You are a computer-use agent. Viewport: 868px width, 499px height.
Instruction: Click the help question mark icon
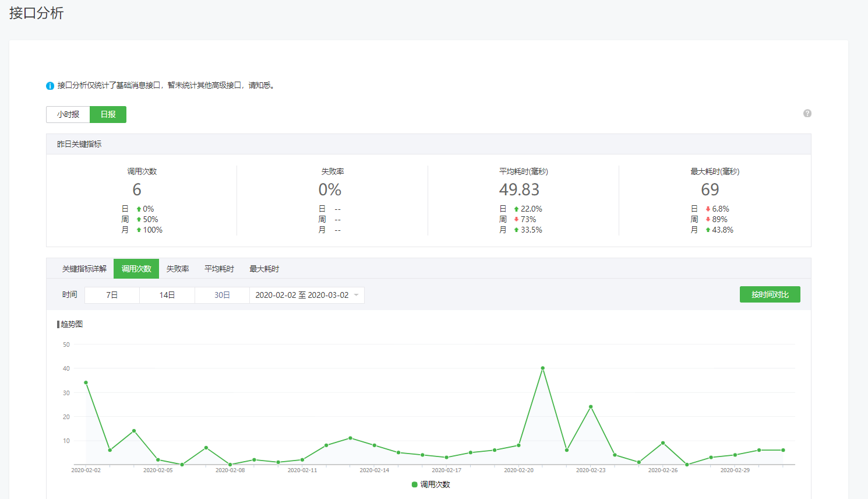point(807,114)
